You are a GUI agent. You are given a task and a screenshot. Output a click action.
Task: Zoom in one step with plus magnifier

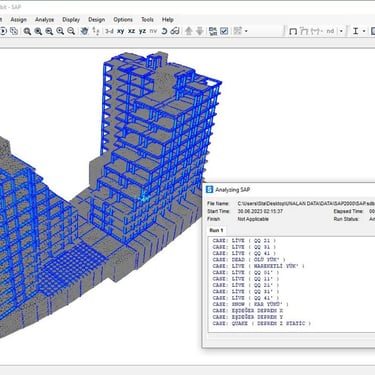coord(60,31)
